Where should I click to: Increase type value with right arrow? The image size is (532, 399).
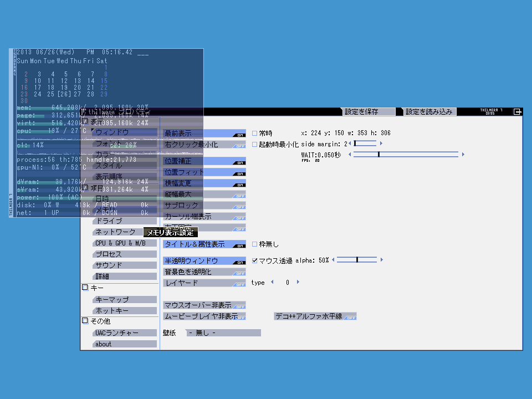tap(298, 282)
